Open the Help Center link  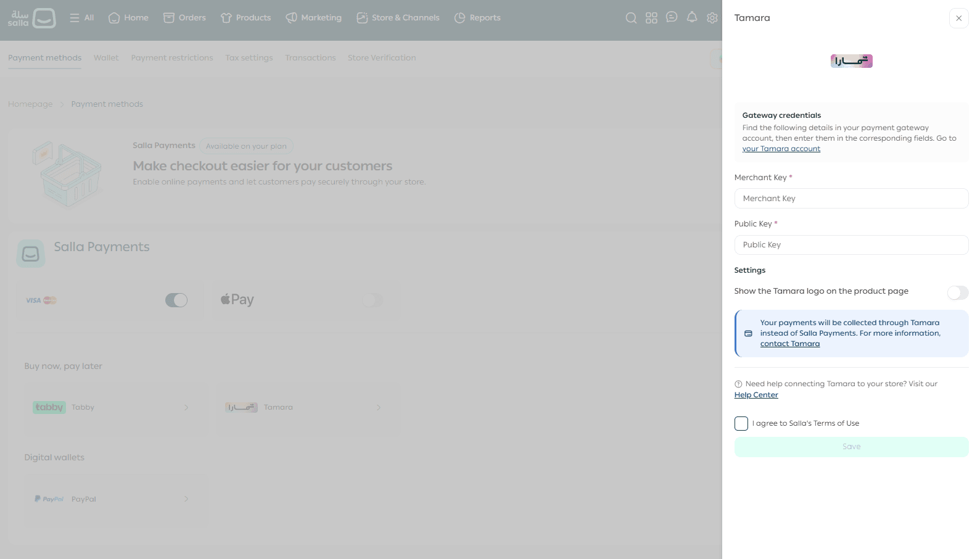point(756,395)
